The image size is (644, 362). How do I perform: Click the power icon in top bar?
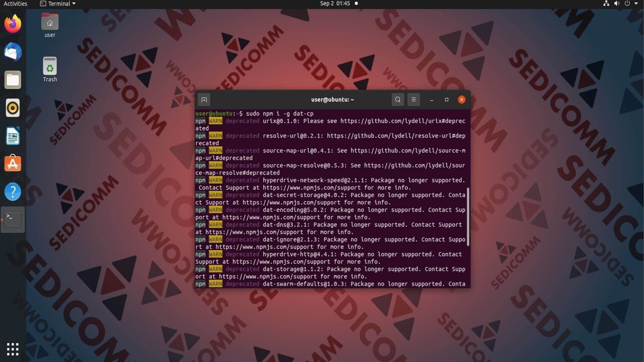click(x=627, y=4)
